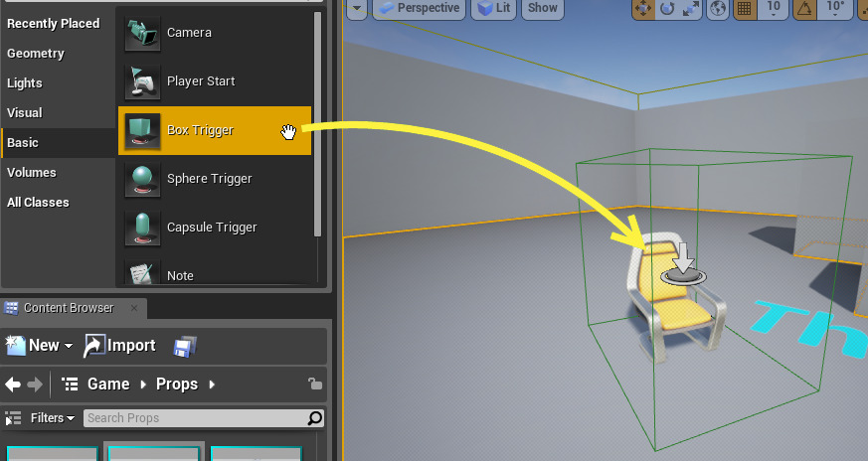Click the world coordinate globe icon
The height and width of the screenshot is (461, 868).
point(718,8)
